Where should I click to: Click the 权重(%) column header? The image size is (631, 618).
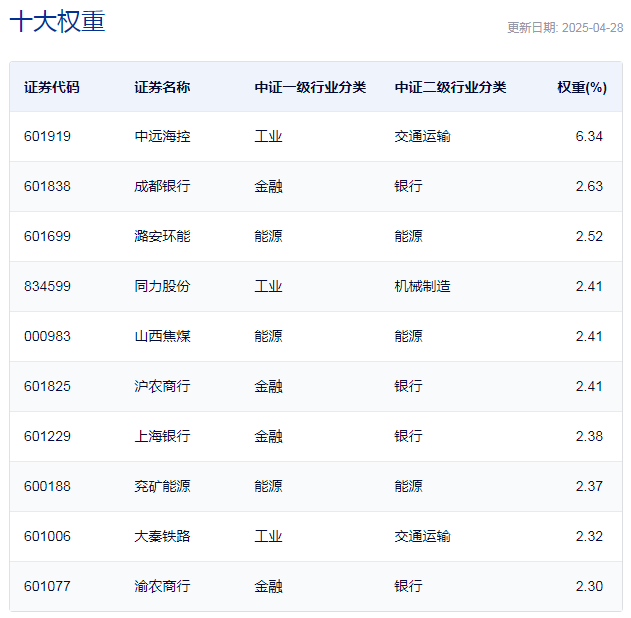click(582, 87)
